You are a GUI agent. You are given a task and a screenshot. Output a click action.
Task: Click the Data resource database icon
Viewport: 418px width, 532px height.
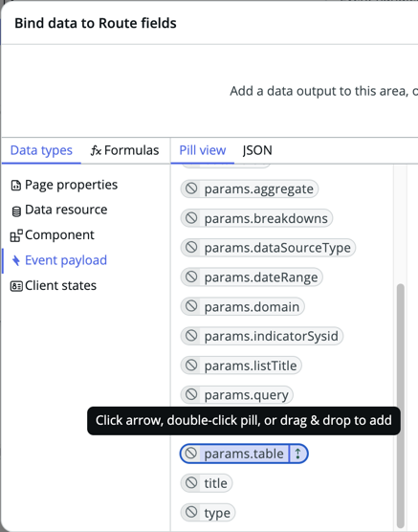point(16,211)
